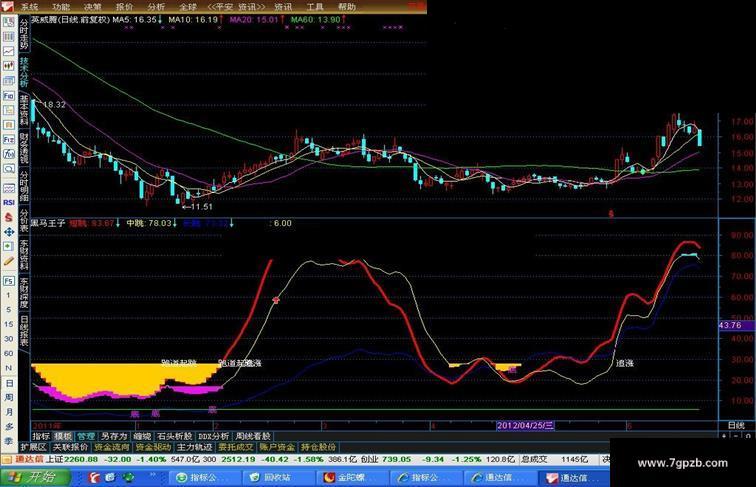Open the 分时走势 vertical tab
756x487 pixels.
(x=24, y=34)
